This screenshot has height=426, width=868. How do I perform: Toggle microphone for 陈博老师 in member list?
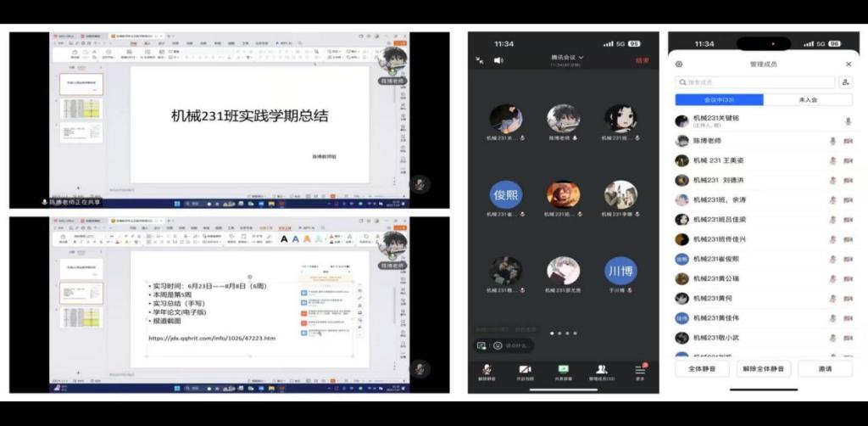(x=832, y=141)
